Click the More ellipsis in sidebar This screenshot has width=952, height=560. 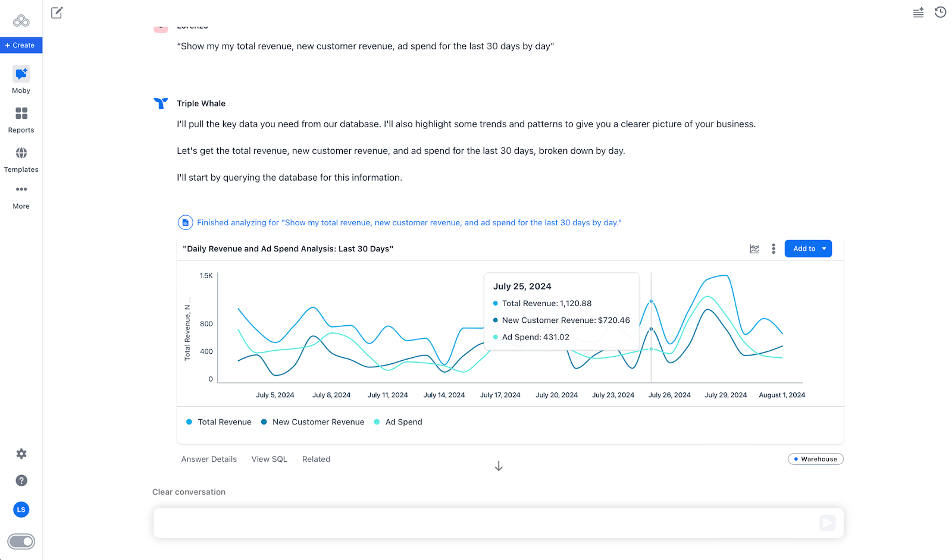point(21,189)
